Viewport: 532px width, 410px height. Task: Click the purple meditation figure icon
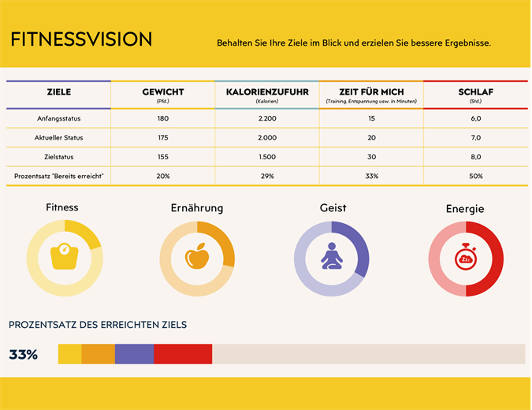(331, 258)
